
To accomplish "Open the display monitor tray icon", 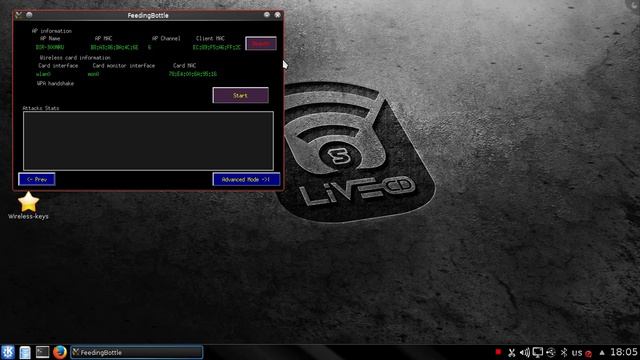I will [x=538, y=352].
